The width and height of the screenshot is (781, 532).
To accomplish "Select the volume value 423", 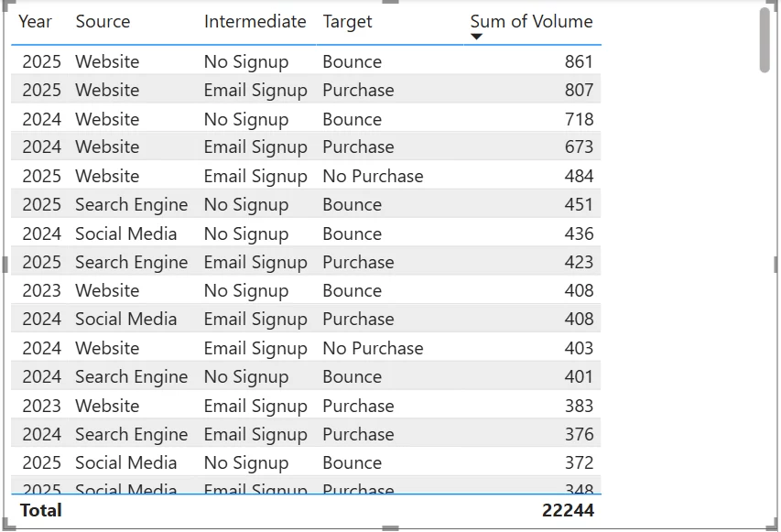I will [x=579, y=263].
